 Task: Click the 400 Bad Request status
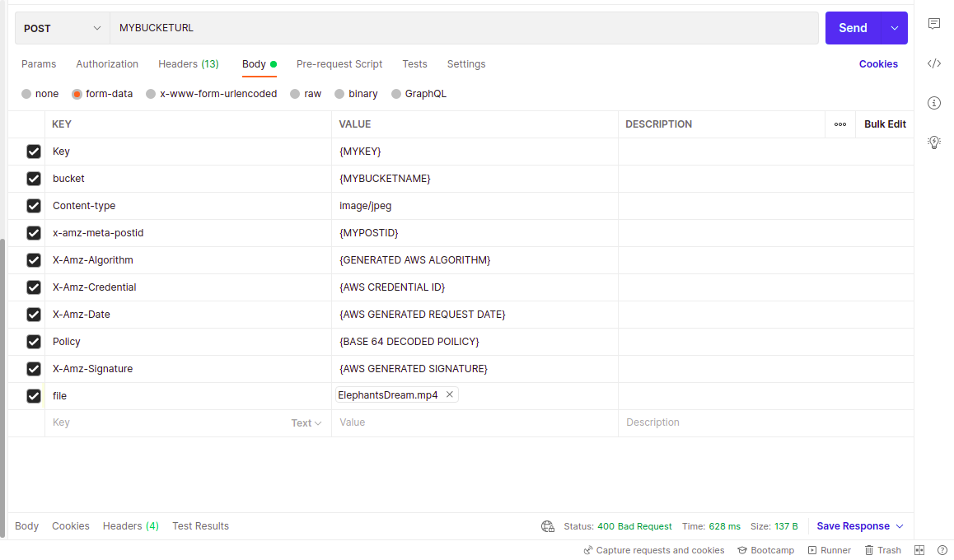pyautogui.click(x=634, y=526)
